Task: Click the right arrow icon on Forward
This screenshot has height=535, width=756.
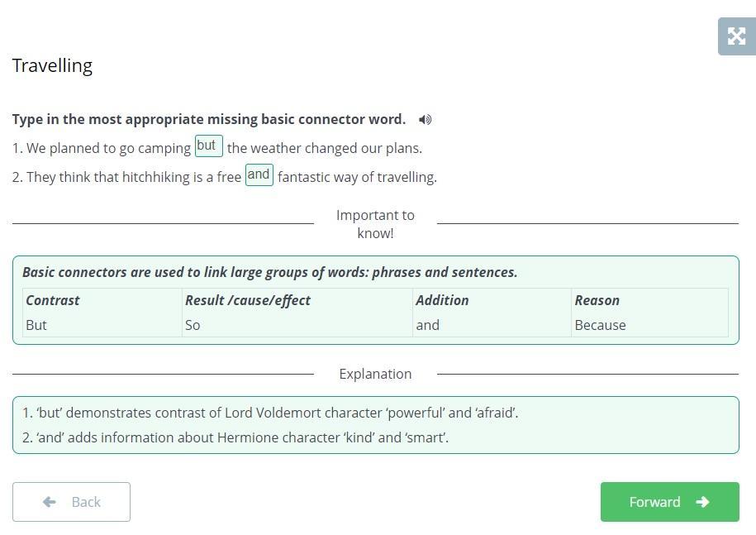Action: coord(702,502)
